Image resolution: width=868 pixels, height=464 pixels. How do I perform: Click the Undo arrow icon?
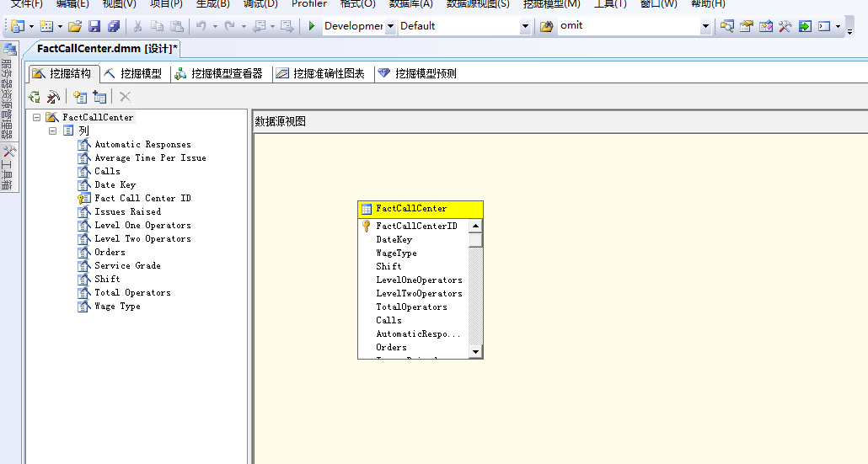pos(201,26)
